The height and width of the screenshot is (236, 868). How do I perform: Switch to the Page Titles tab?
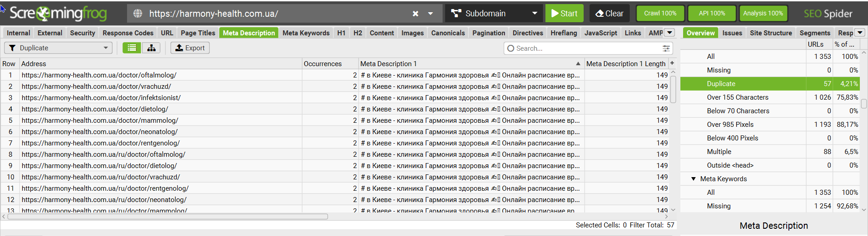coord(198,33)
